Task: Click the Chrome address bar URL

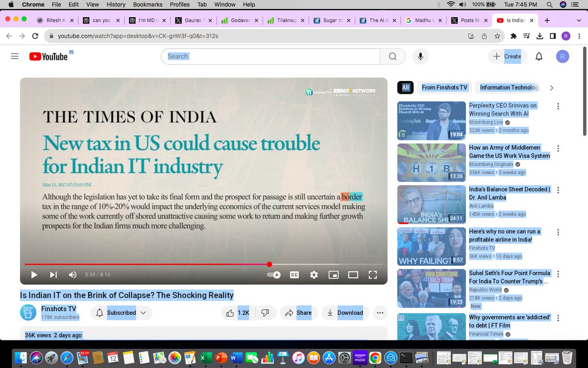Action: tap(138, 36)
